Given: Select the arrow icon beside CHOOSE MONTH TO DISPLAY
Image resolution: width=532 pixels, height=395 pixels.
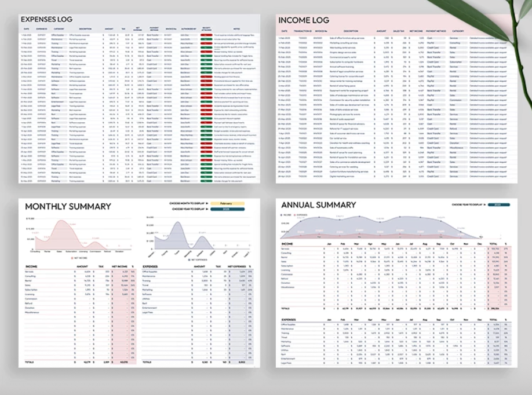Looking at the screenshot, I should coord(207,203).
